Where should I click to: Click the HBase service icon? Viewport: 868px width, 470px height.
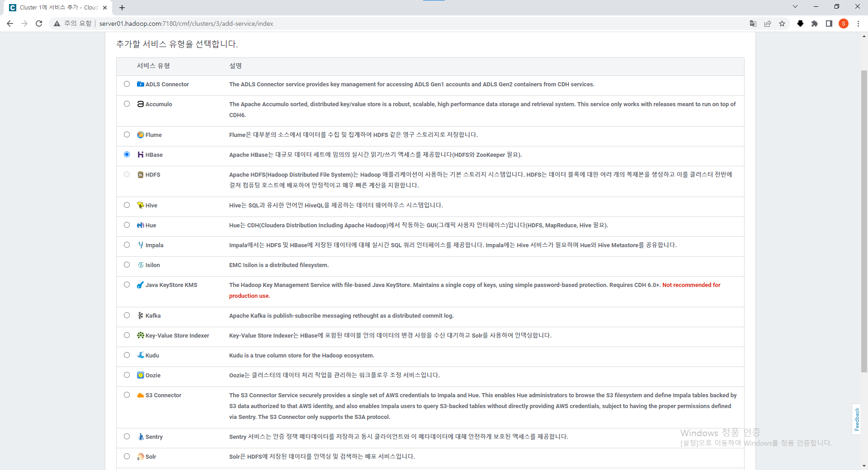(x=141, y=155)
